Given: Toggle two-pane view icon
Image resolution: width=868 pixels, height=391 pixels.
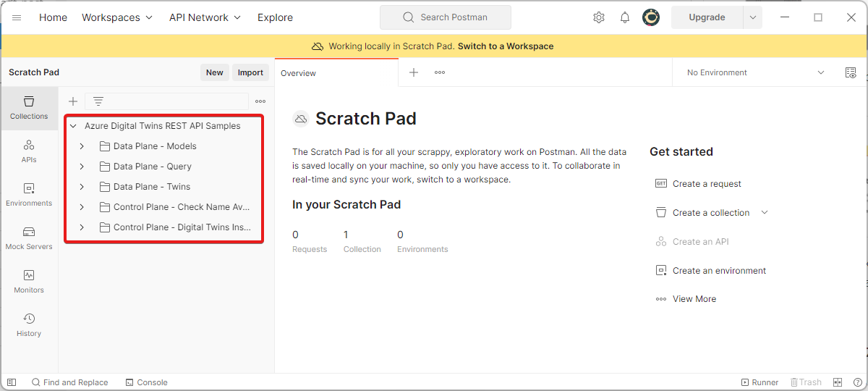Looking at the screenshot, I should 838,382.
